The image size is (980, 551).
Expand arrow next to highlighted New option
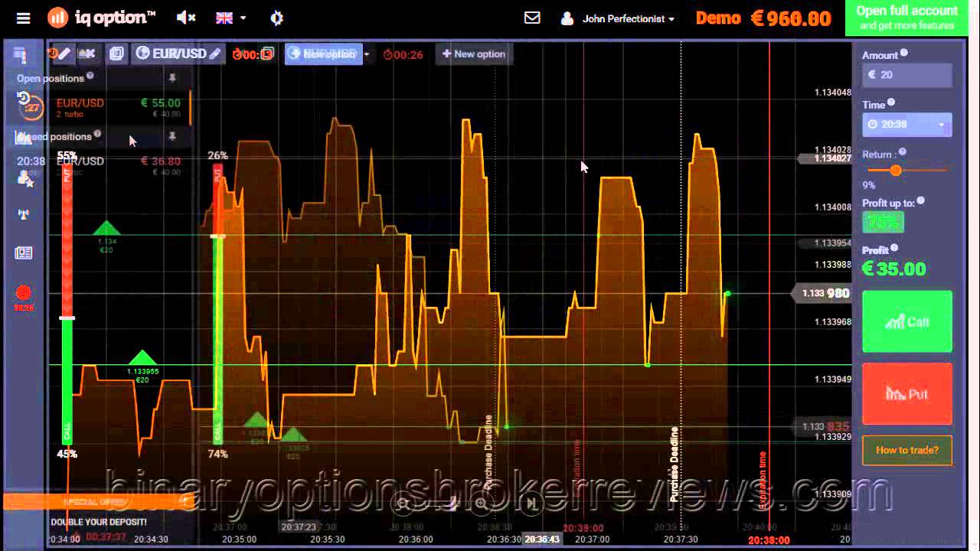pos(367,54)
